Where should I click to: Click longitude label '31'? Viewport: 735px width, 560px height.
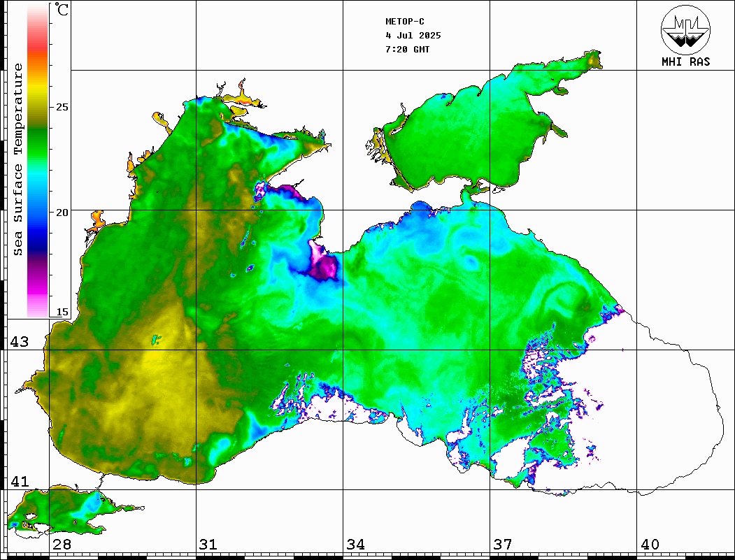pos(208,545)
